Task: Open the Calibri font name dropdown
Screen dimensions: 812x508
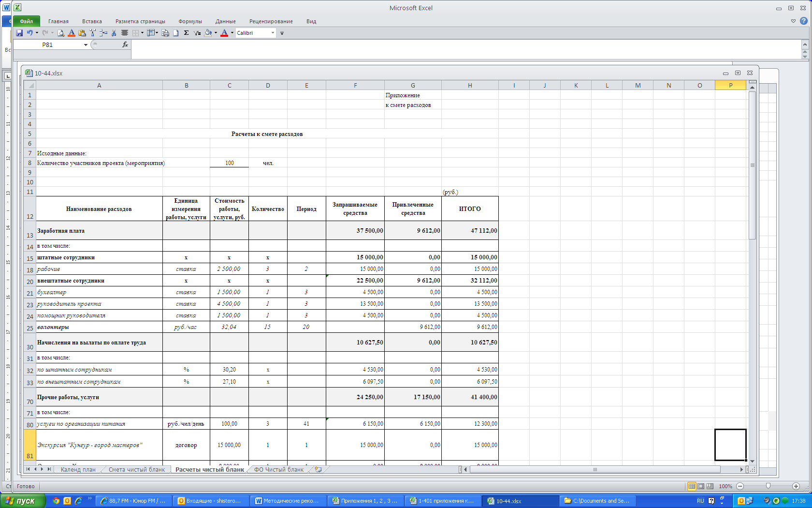Action: (x=273, y=33)
